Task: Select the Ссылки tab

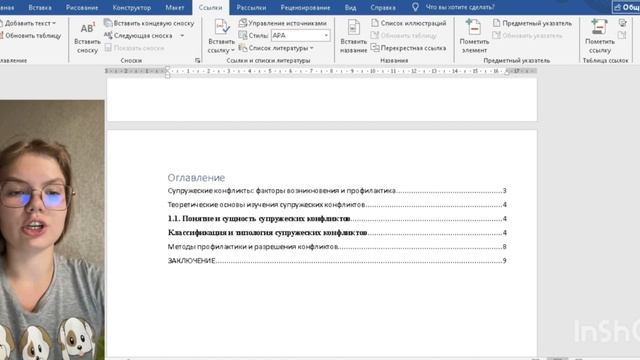Action: point(211,7)
